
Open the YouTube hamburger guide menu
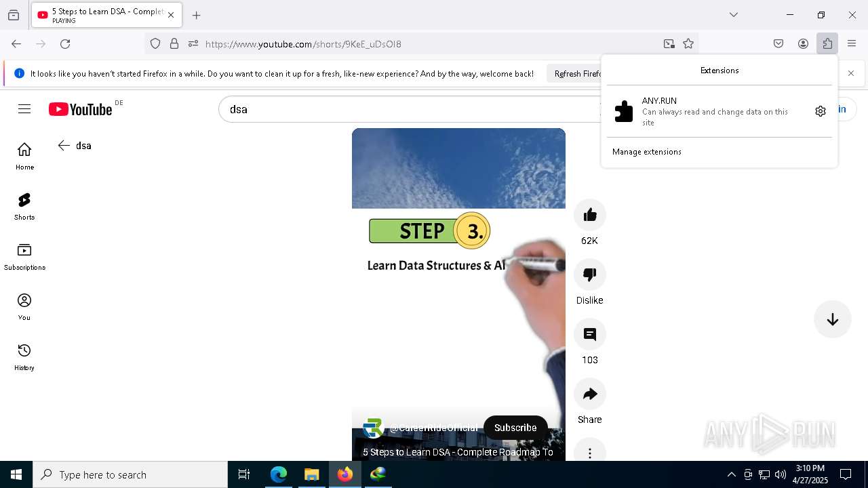tap(24, 109)
